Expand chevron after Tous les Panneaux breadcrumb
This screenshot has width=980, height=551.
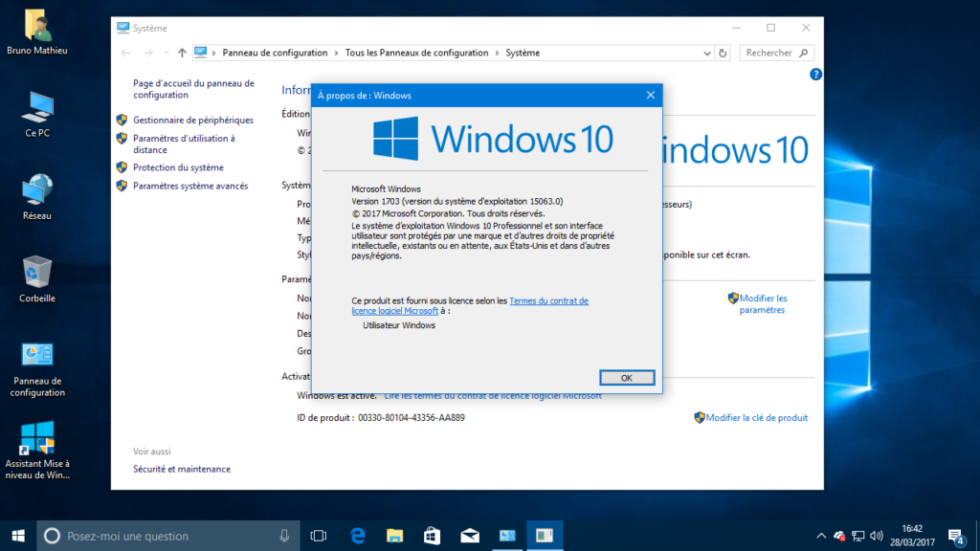[x=498, y=54]
